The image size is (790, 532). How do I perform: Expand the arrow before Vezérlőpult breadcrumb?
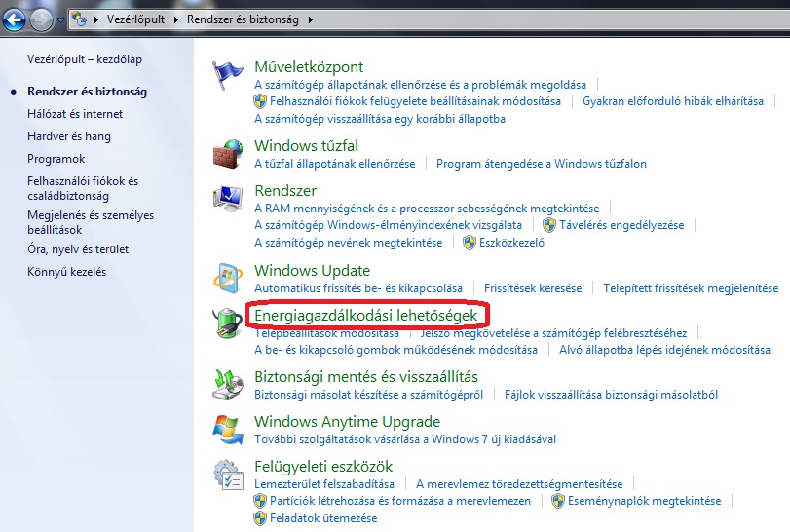(x=96, y=19)
